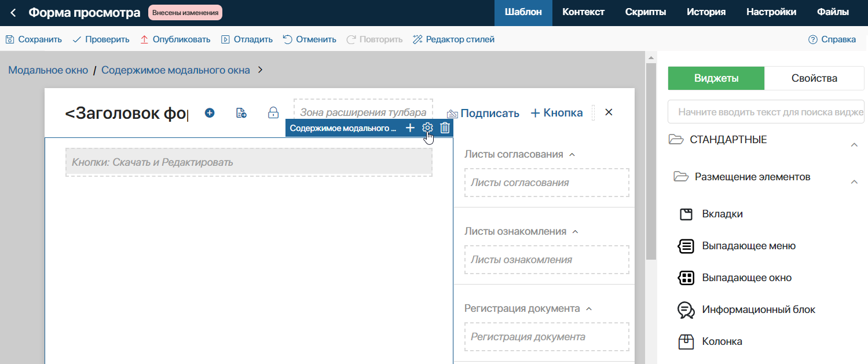
Task: Select Колонка widget label
Action: pyautogui.click(x=722, y=341)
